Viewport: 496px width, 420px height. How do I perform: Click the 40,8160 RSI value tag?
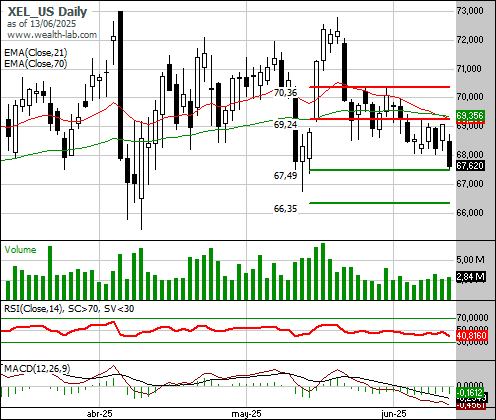coord(472,335)
